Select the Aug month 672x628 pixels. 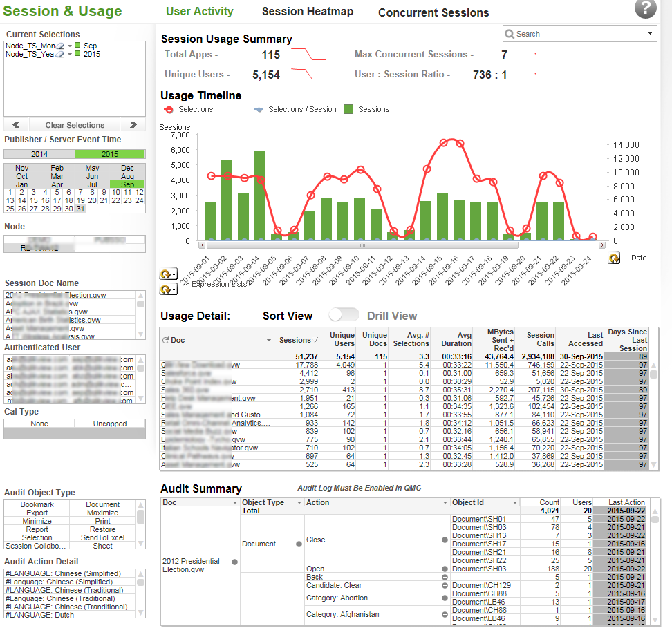[x=127, y=176]
